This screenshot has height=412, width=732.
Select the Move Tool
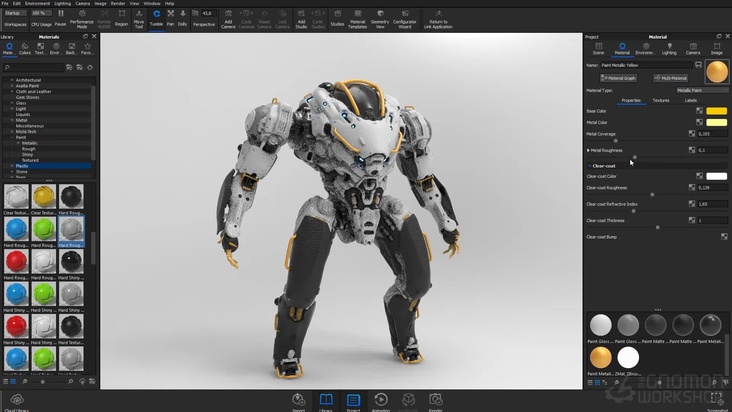[x=139, y=19]
